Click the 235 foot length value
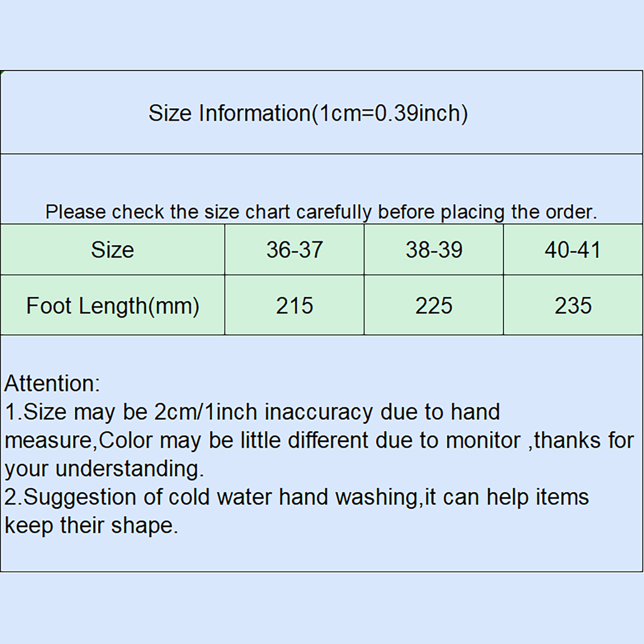Image resolution: width=644 pixels, height=644 pixels. [x=573, y=305]
